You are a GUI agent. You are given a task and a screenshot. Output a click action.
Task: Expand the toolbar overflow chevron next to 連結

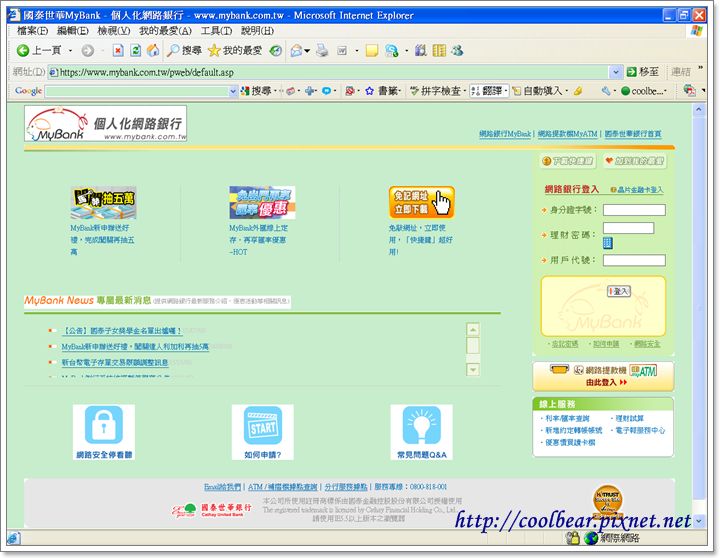tap(700, 68)
